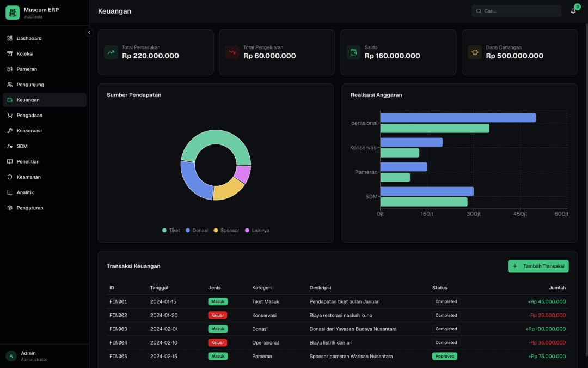Screen dimensions: 588x368
Task: Open the Pengaturan settings page
Action: point(30,208)
